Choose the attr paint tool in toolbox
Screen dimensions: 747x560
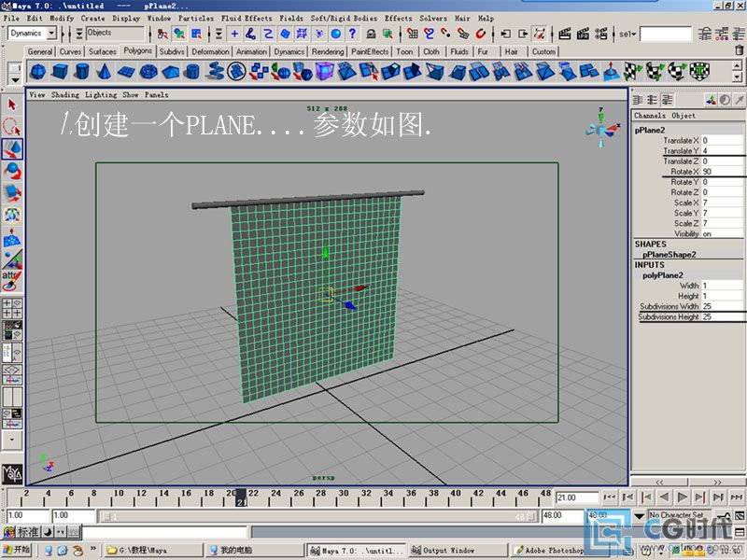12,281
